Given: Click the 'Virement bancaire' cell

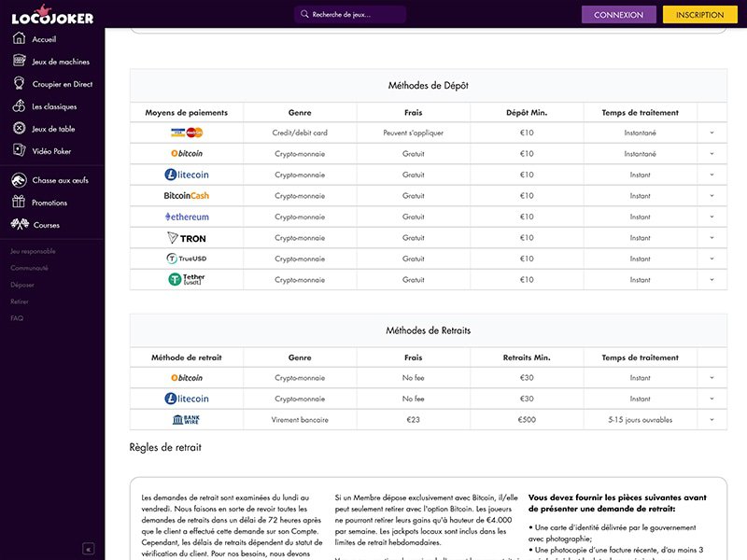Looking at the screenshot, I should (x=300, y=419).
